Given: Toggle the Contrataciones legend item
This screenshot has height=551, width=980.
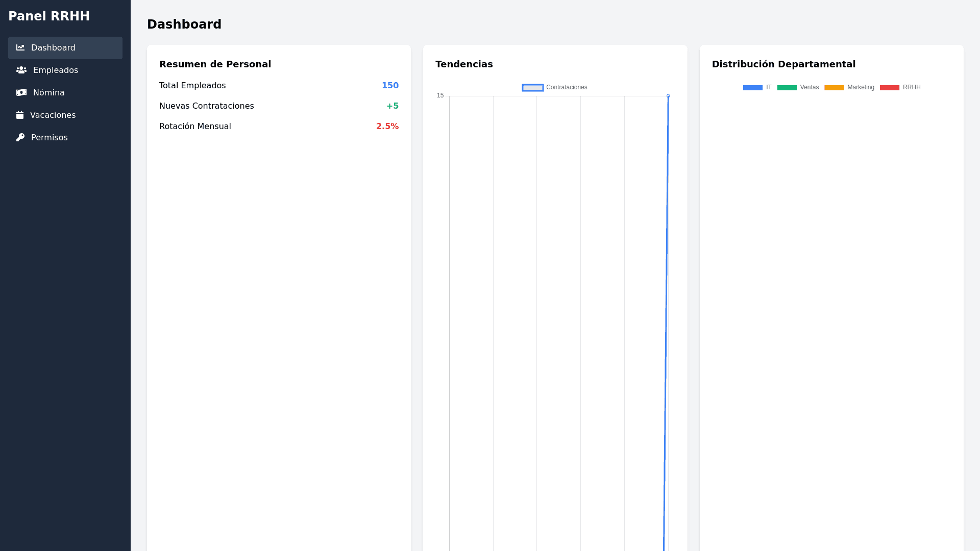Looking at the screenshot, I should click(566, 87).
